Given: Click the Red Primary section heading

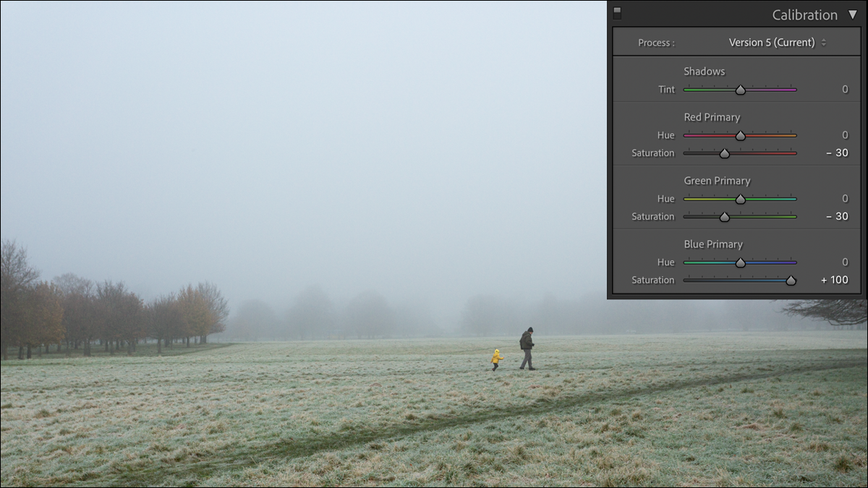Looking at the screenshot, I should 712,117.
